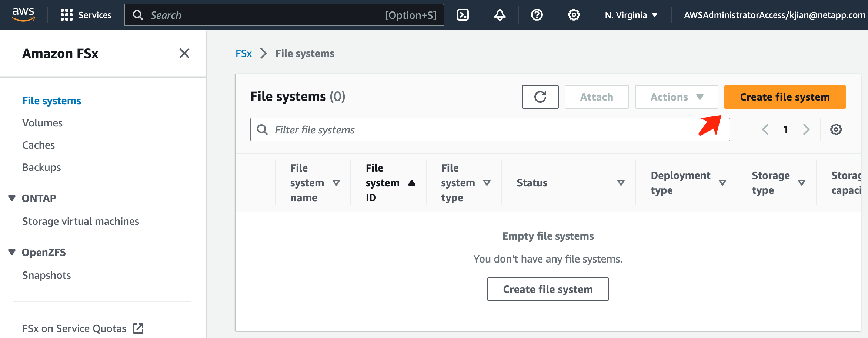Close the Amazon FSx sidebar
Image resolution: width=868 pixels, height=338 pixels.
(184, 53)
